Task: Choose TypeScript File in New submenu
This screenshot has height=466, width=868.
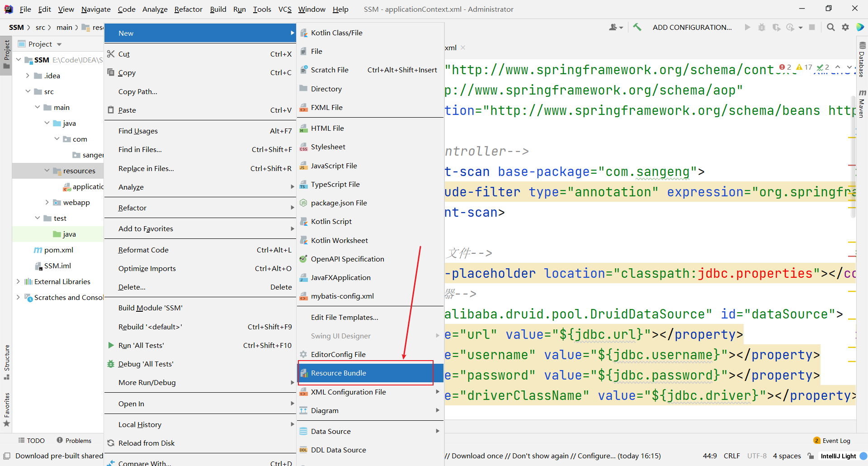Action: coord(370,184)
